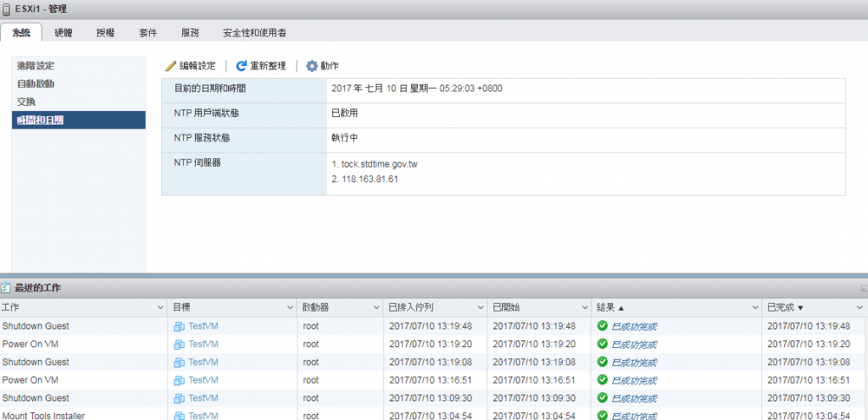Switch to the 硬體 tab
The width and height of the screenshot is (868, 420).
pos(63,33)
